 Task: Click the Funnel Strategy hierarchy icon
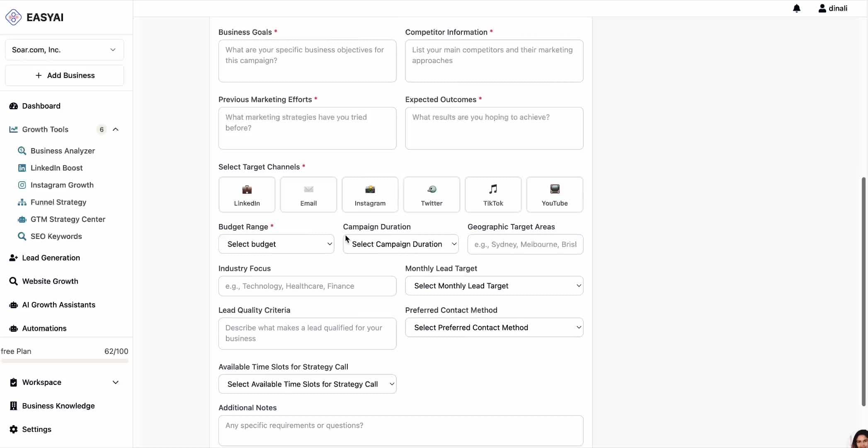pyautogui.click(x=22, y=202)
